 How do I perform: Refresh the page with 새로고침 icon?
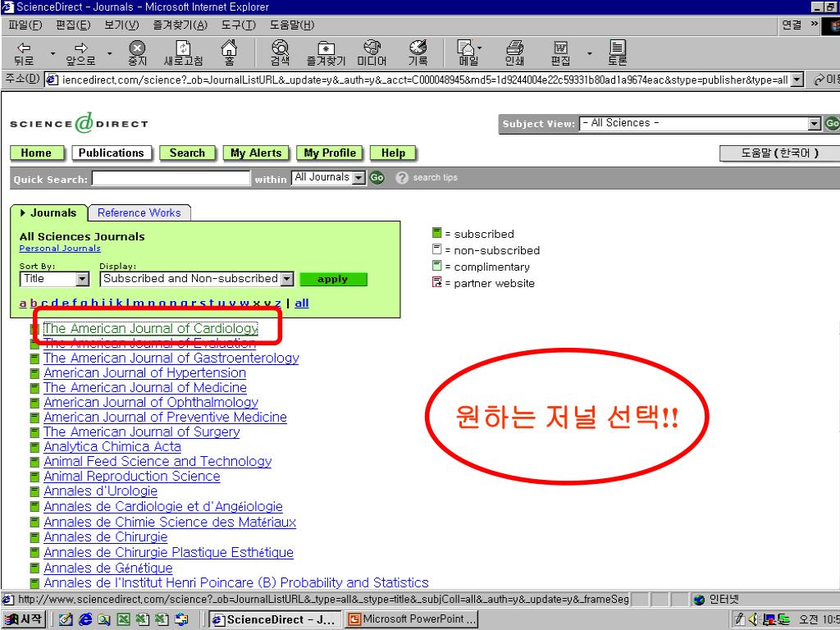point(183,53)
